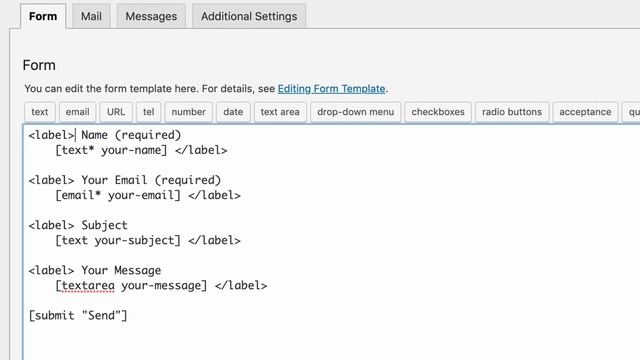Click the "Subject" label line
Image resolution: width=640 pixels, height=360 pixels.
tap(78, 225)
